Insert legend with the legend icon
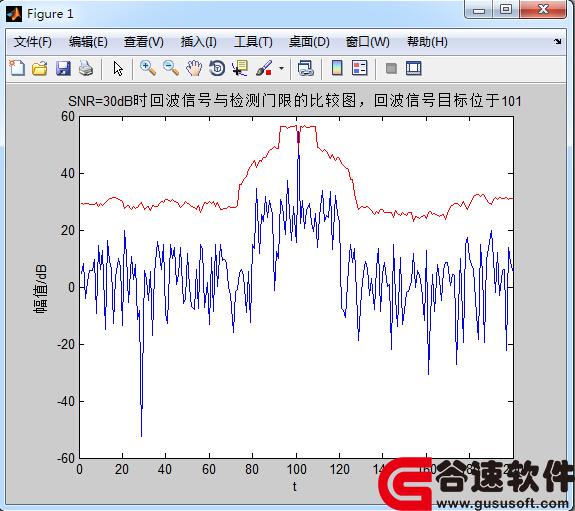Image resolution: width=575 pixels, height=511 pixels. (x=360, y=68)
